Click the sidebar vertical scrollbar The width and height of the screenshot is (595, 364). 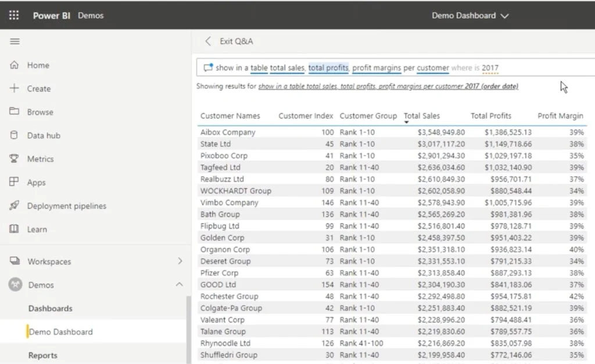coord(188,329)
